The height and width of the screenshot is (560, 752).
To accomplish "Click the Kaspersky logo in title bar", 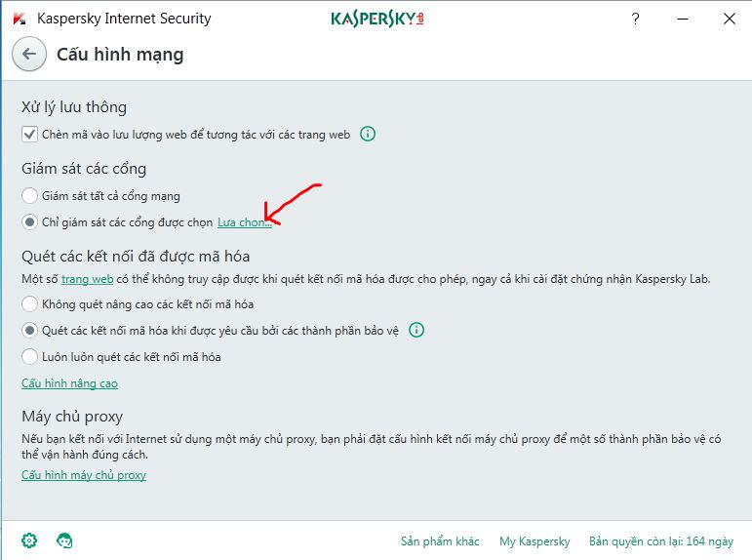I will point(376,19).
